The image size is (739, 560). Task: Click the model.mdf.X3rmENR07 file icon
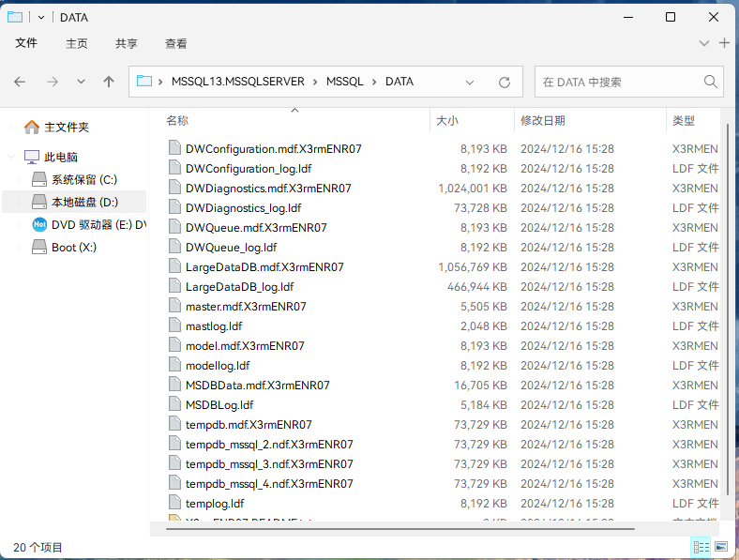tap(174, 345)
